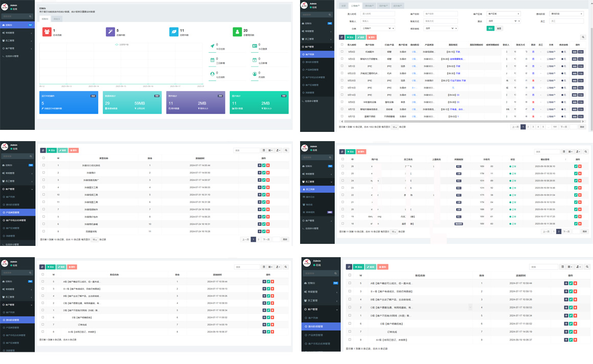
Task: Click the green 提交 button
Action: coord(490,29)
